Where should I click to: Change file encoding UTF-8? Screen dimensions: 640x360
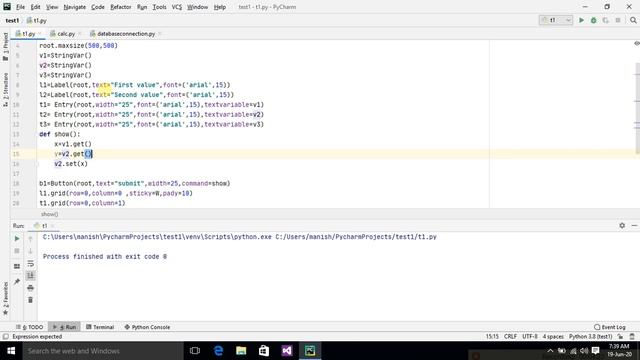[530, 337]
